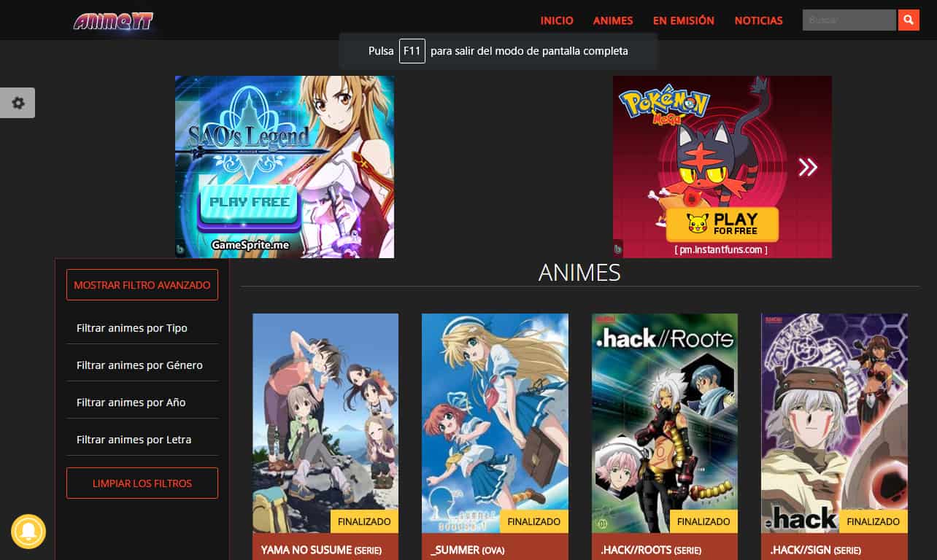The height and width of the screenshot is (560, 937).
Task: Expand Filtrar animes por Año
Action: click(x=142, y=402)
